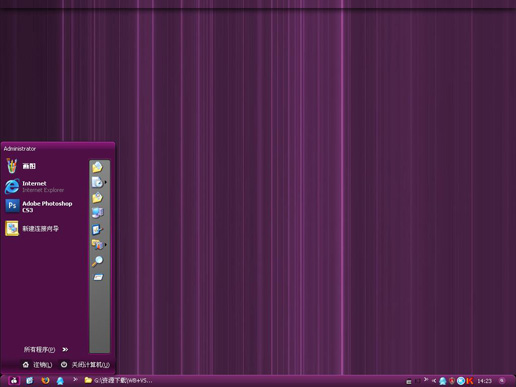Show hidden tray icons with arrow
Viewport: 516px width, 387px height.
434,381
